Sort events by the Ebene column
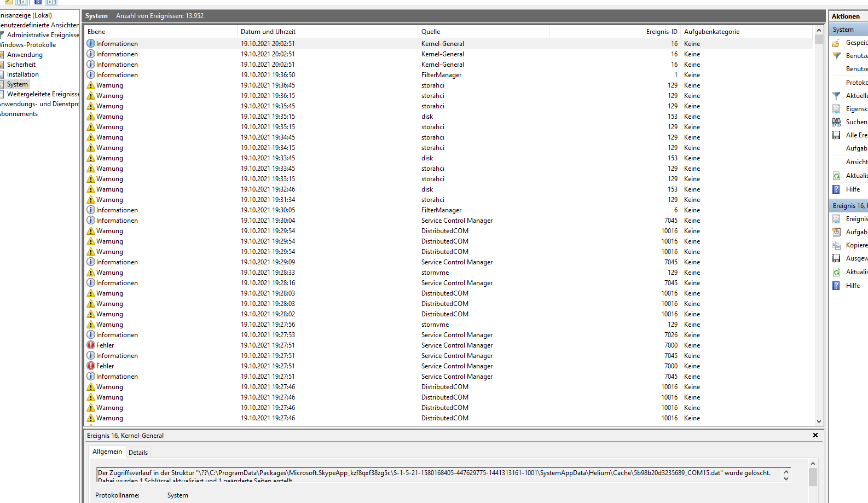868x503 pixels. [x=161, y=32]
